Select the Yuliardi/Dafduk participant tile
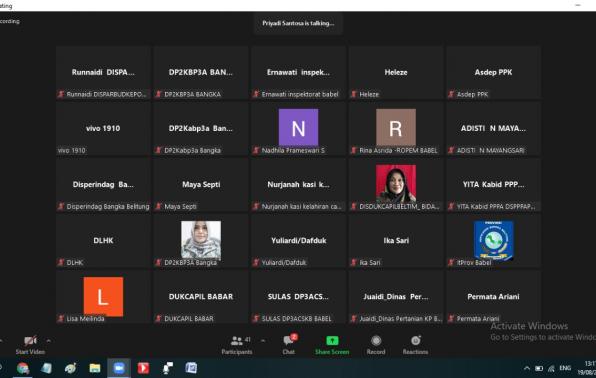The height and width of the screenshot is (378, 596). pyautogui.click(x=298, y=241)
